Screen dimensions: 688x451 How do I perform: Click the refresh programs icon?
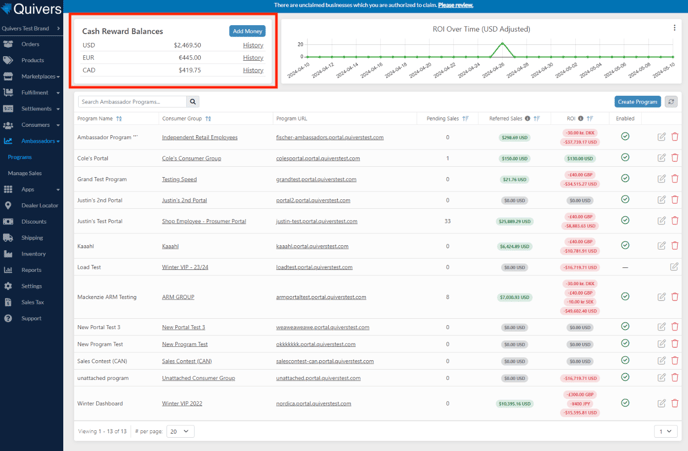coord(671,102)
